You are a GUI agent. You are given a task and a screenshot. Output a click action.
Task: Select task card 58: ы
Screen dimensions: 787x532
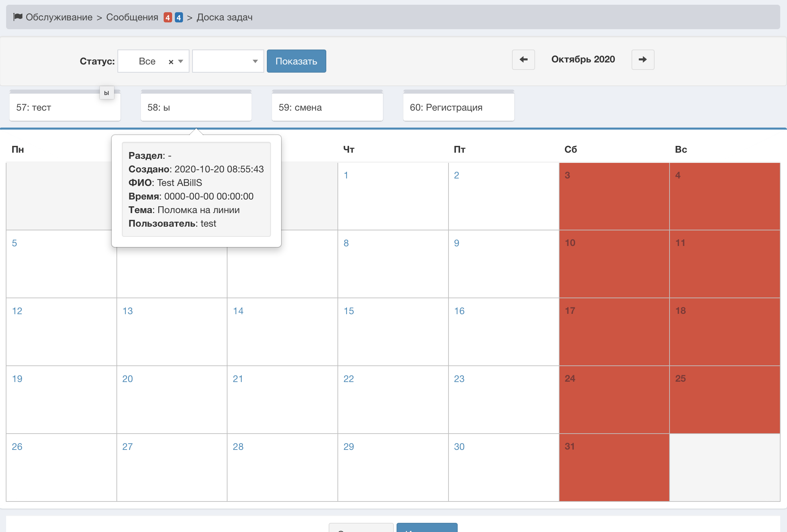pos(196,107)
